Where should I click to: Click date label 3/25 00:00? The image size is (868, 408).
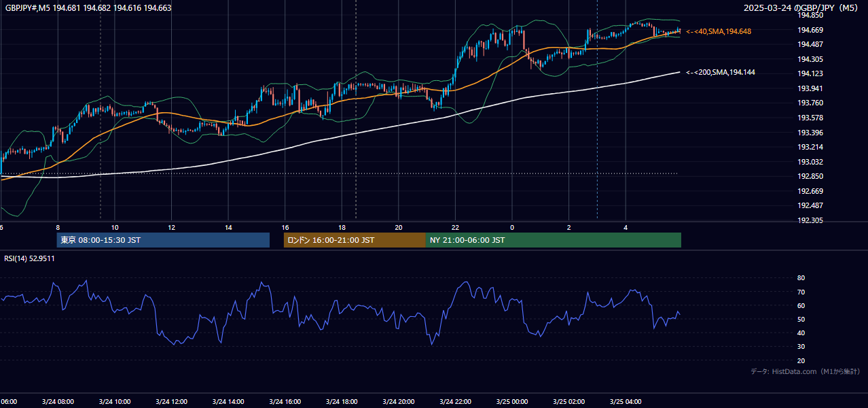pos(512,402)
